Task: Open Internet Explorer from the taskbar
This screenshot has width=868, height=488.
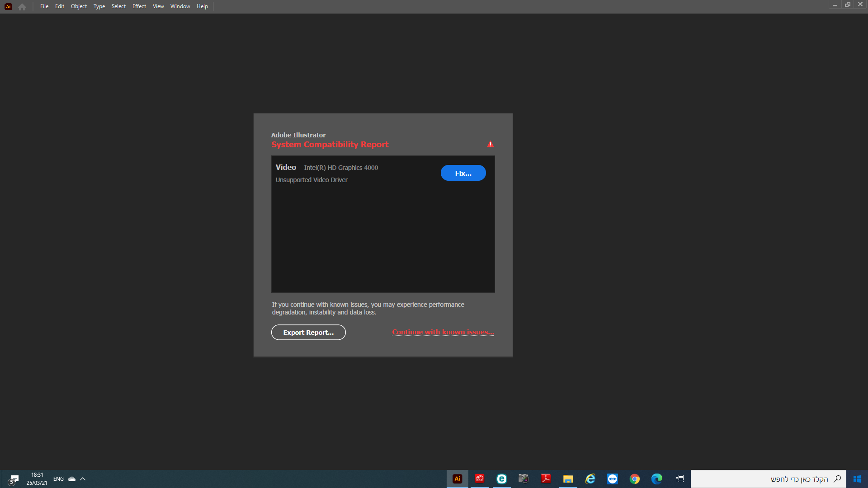Action: pos(590,479)
